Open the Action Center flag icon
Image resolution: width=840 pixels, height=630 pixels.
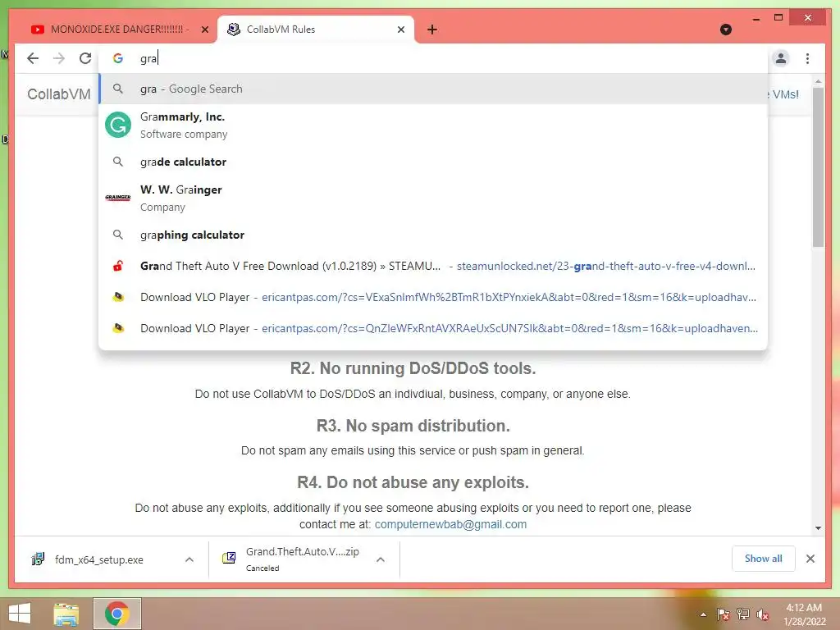(x=723, y=614)
